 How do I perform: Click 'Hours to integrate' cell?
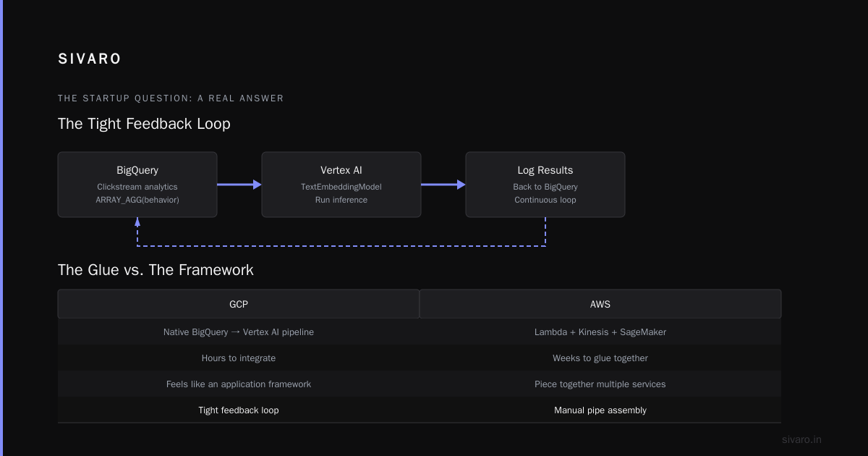pos(239,358)
